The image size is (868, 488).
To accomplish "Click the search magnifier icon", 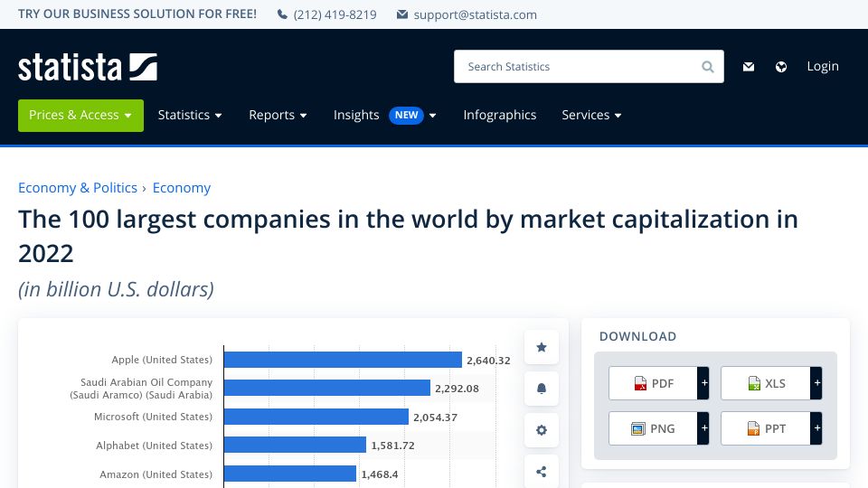I will (x=707, y=67).
